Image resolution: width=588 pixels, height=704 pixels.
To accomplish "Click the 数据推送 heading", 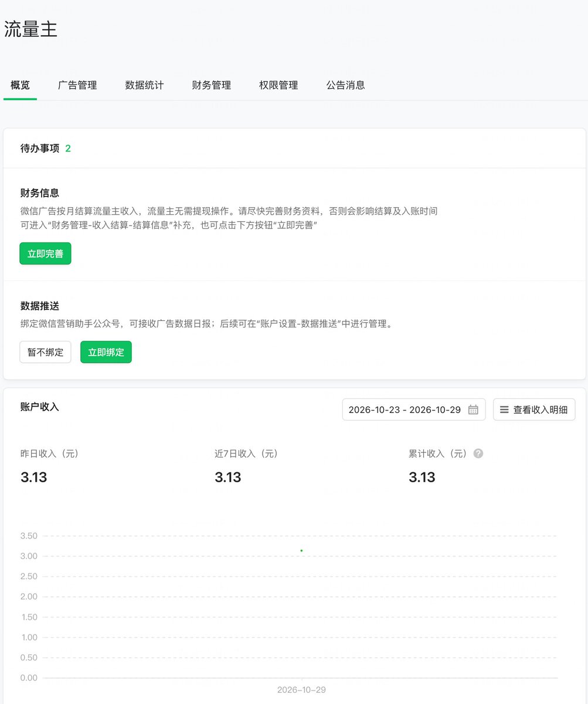I will (40, 306).
